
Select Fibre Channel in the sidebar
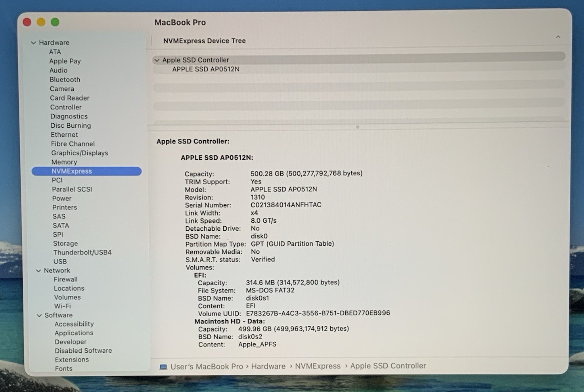coord(73,143)
